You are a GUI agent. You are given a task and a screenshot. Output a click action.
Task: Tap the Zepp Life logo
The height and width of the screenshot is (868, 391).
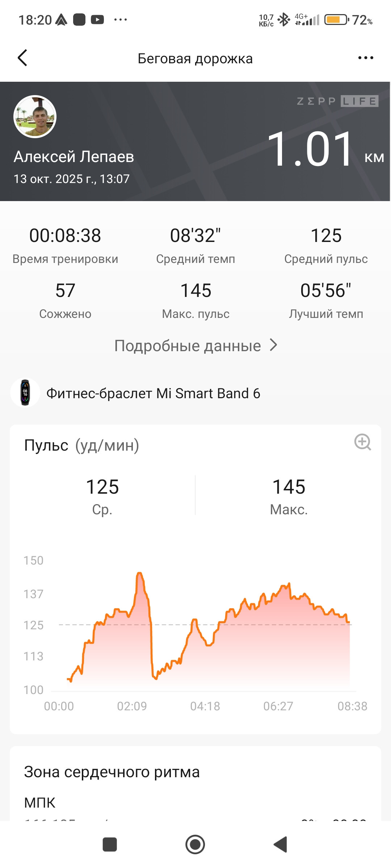coord(338,101)
